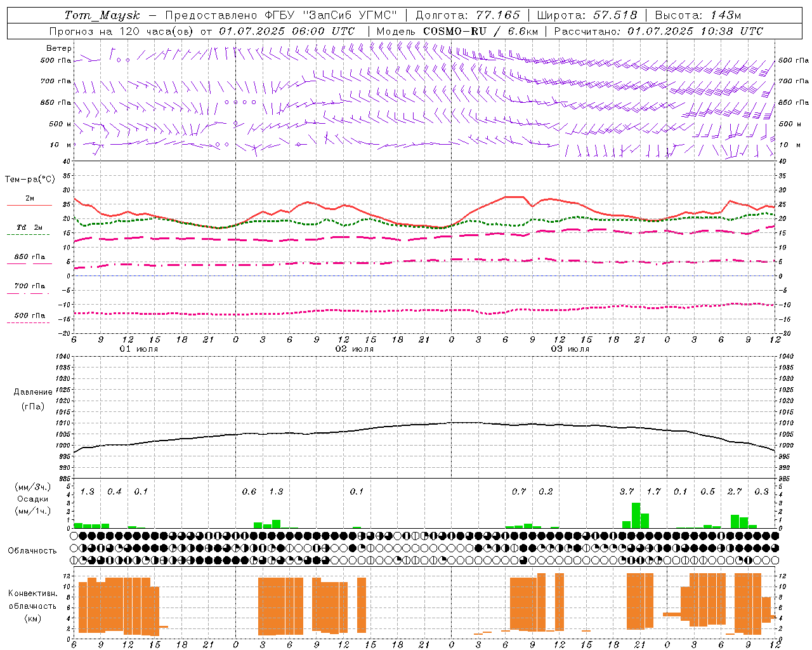The height and width of the screenshot is (650, 812).
Task: Click the '2м' temperature legend entry
Action: 30,198
